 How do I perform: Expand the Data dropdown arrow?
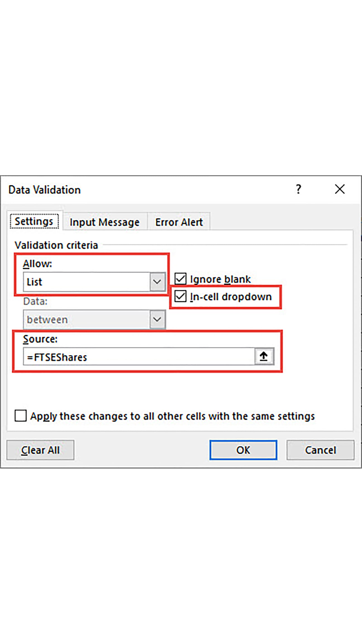click(157, 320)
